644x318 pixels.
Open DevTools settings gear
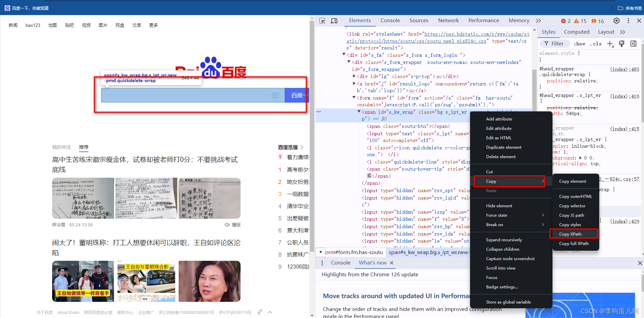click(616, 21)
